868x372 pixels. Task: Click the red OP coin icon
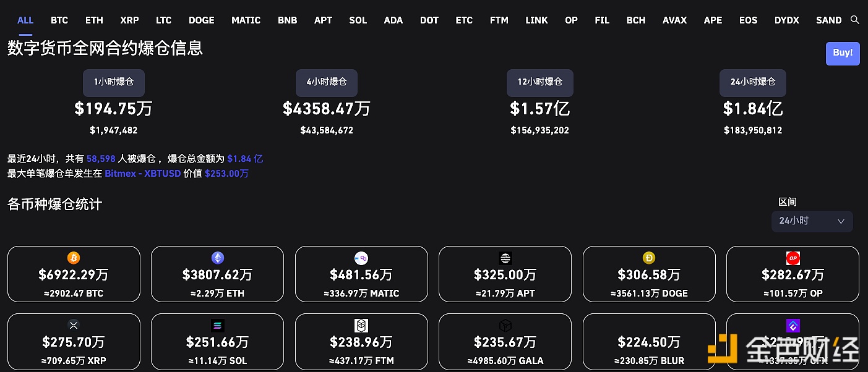[x=793, y=258]
